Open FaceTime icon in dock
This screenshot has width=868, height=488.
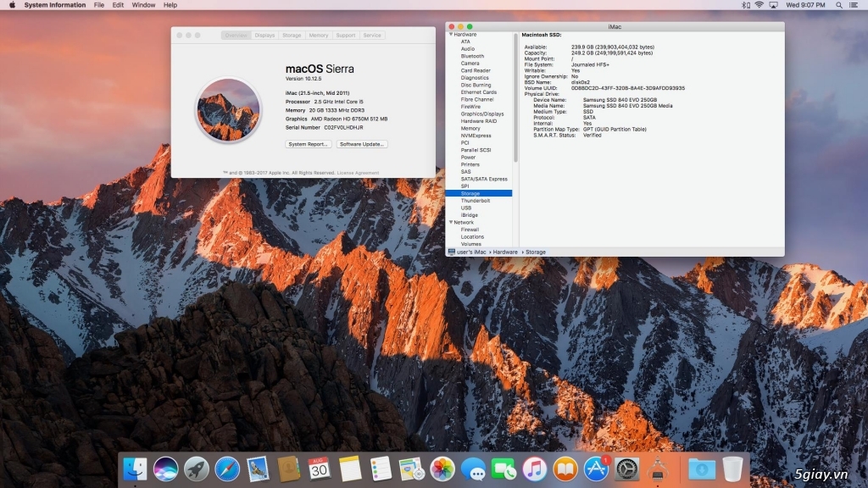click(504, 469)
